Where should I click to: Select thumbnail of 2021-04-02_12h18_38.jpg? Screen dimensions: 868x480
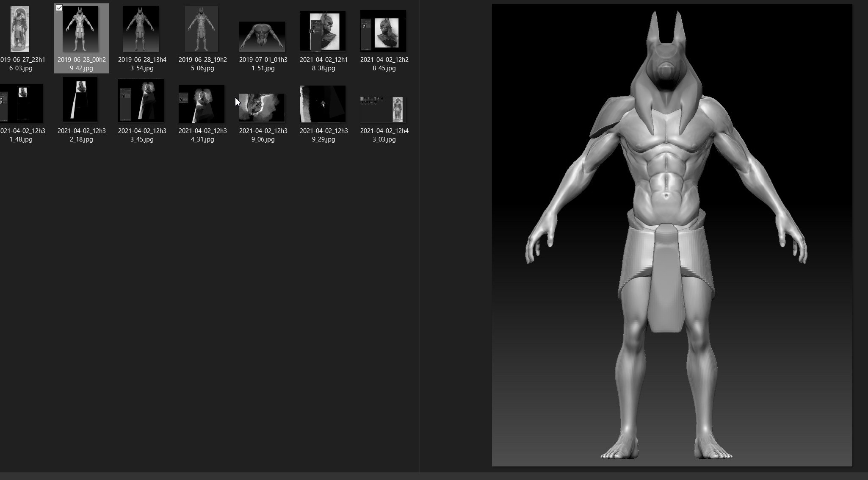point(323,31)
